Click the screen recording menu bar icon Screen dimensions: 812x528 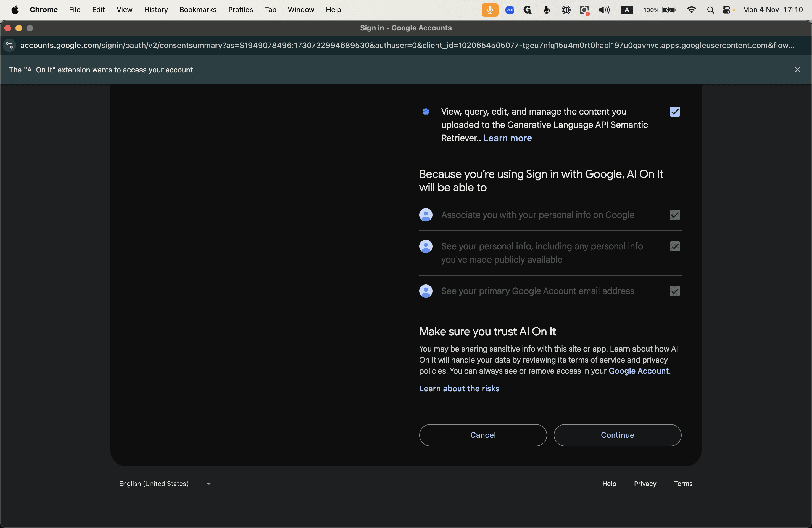point(584,10)
